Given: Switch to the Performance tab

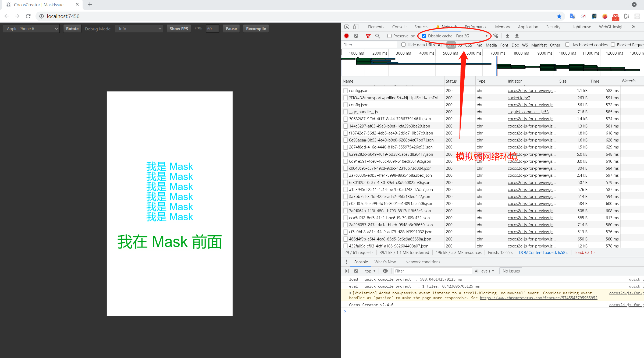Looking at the screenshot, I should click(x=476, y=27).
